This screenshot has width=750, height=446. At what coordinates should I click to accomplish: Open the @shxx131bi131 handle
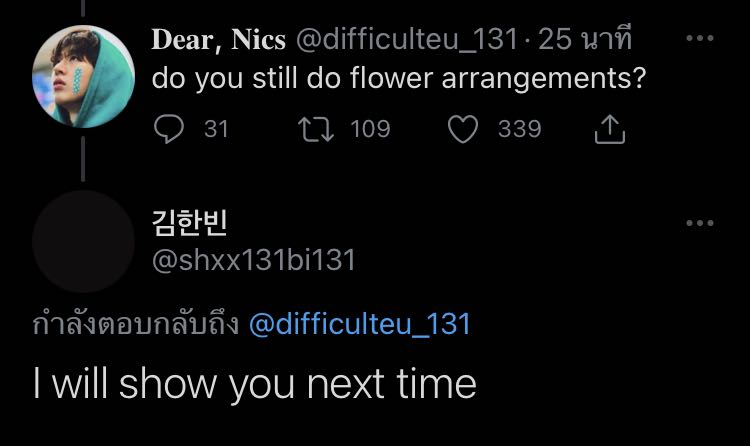(253, 260)
